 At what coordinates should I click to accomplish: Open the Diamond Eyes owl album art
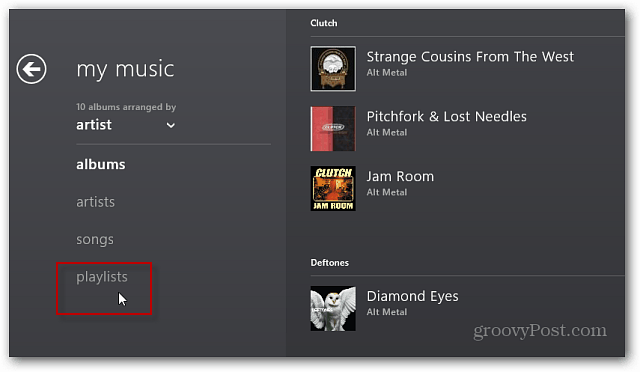(333, 308)
